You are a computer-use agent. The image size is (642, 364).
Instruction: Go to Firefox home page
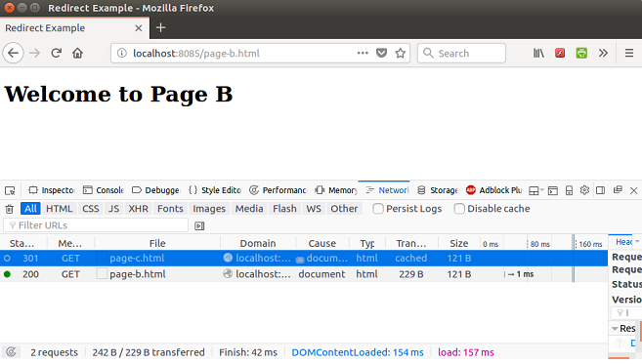pyautogui.click(x=77, y=53)
